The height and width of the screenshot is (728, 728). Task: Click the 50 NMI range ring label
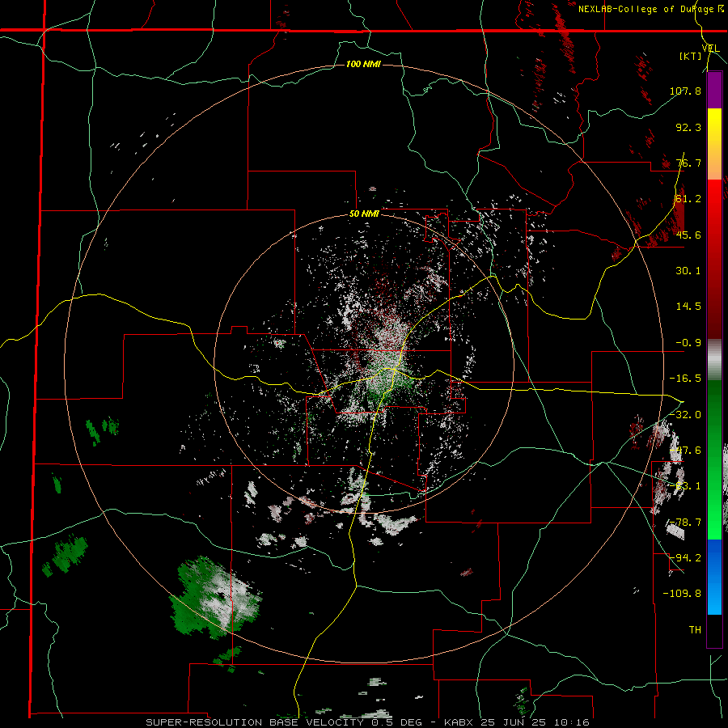click(x=364, y=214)
